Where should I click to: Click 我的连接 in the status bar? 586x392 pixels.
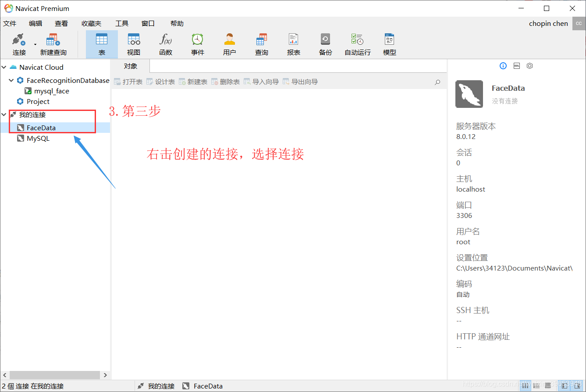[x=161, y=386]
